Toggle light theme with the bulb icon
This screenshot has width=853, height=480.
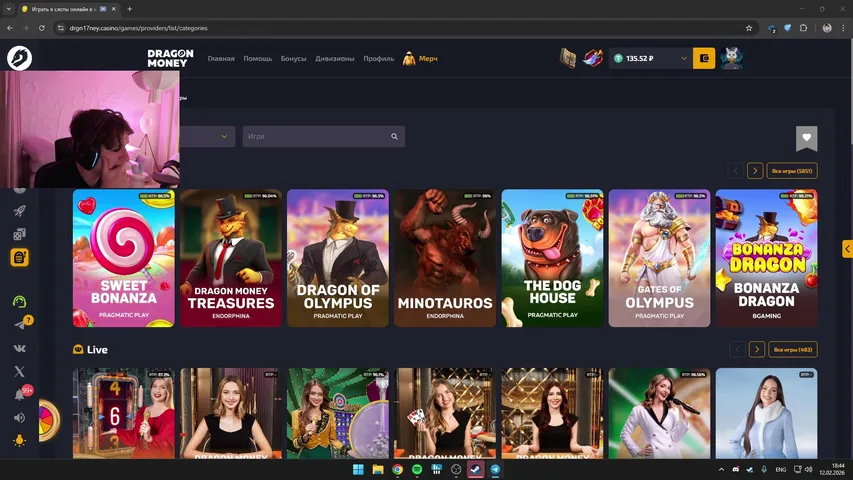(19, 441)
